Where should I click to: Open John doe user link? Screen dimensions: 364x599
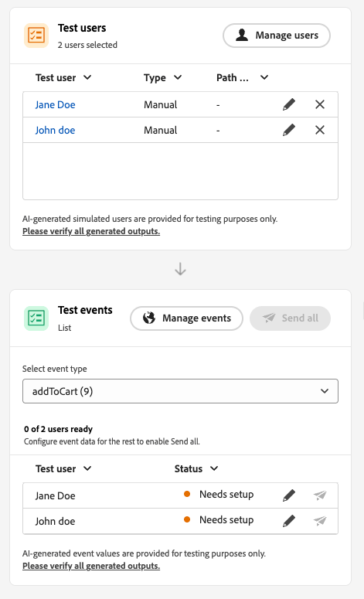pos(56,131)
